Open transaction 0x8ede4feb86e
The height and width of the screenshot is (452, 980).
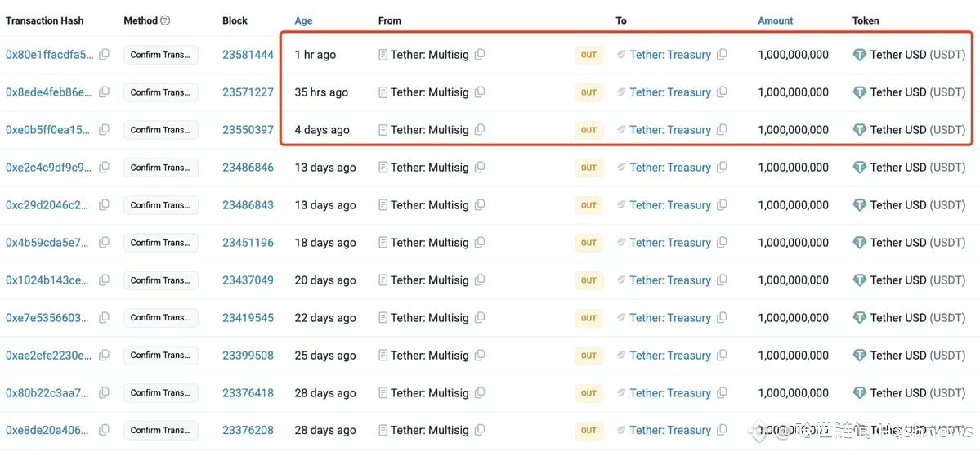pos(49,92)
